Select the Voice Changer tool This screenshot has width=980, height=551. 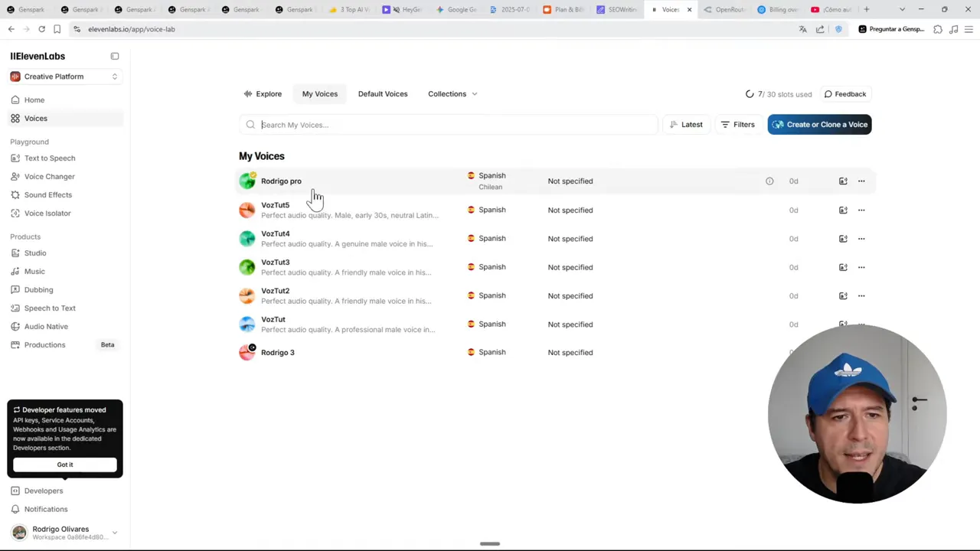pos(49,176)
